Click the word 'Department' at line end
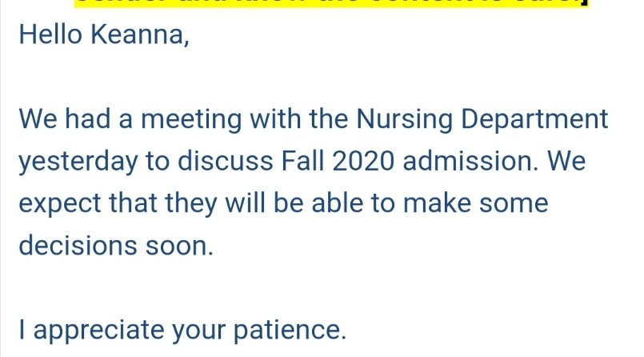Viewport: 644px width, 357px height. 534,119
